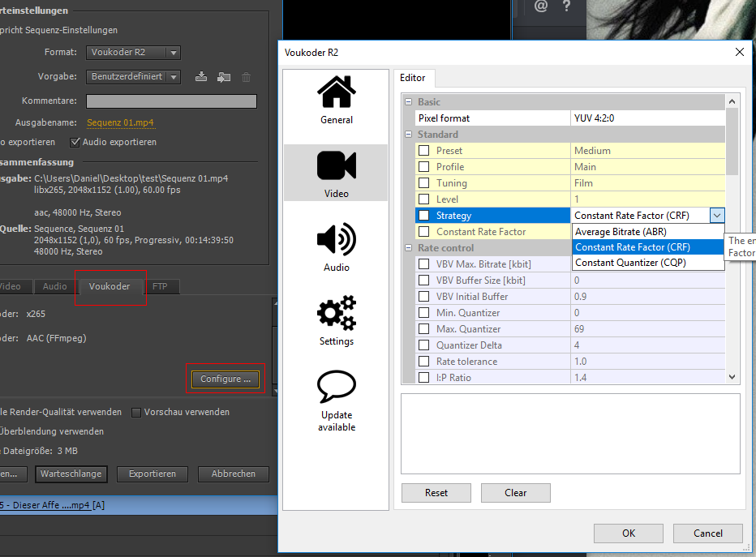Click the Kommentare input field
This screenshot has height=557, width=756.
click(171, 101)
